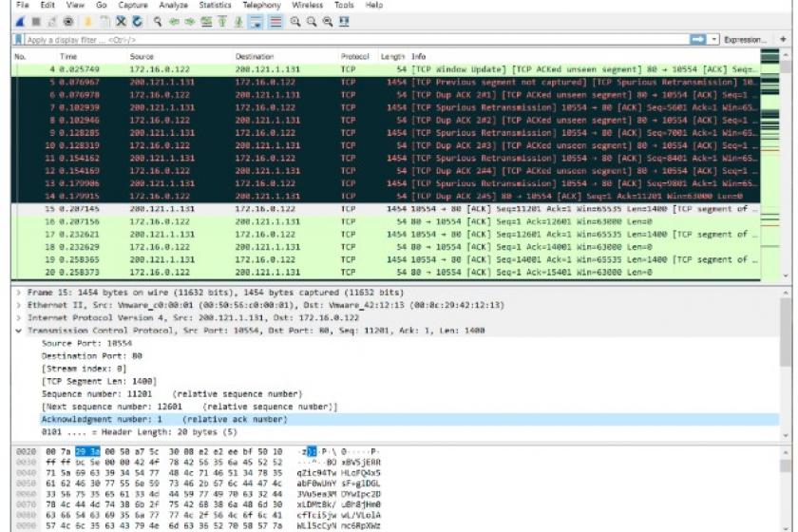Expand the Frame 15 details row

(19, 293)
